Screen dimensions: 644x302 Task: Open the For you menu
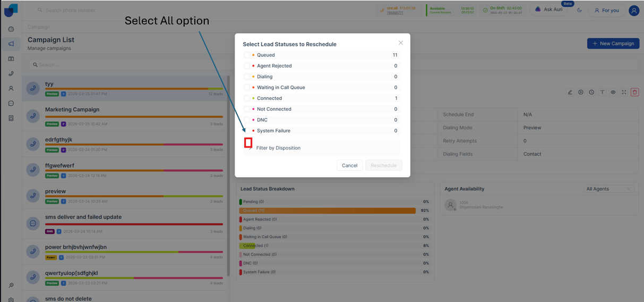pos(606,10)
